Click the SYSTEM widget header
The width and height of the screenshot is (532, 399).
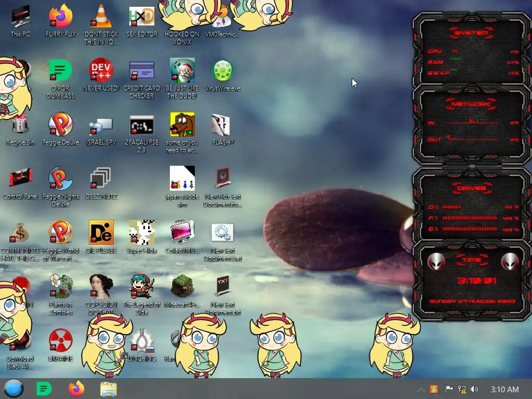coord(471,33)
